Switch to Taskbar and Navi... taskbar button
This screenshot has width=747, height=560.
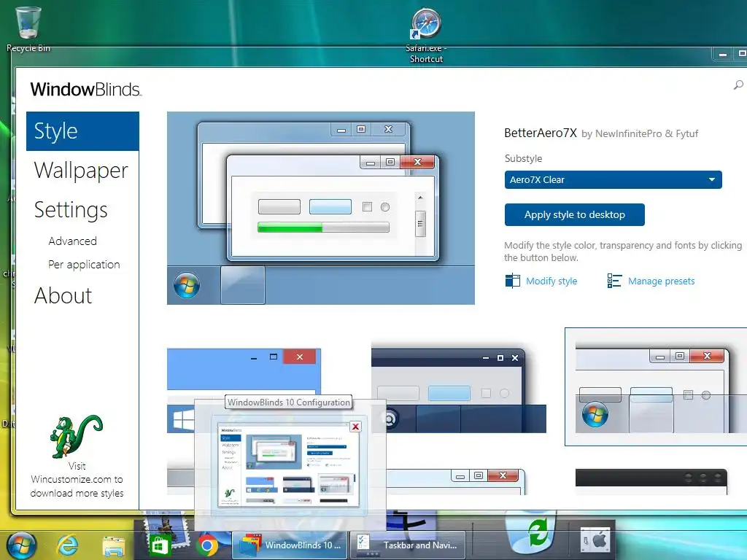coord(408,545)
